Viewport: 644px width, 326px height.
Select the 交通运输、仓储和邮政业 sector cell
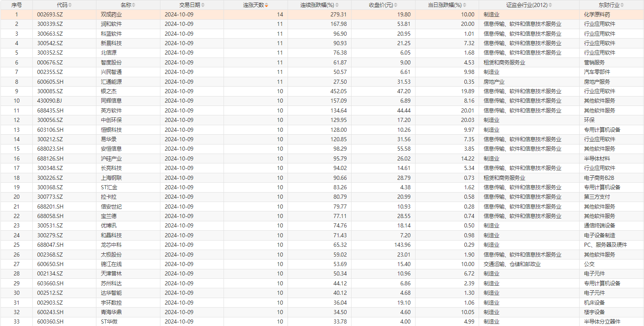pyautogui.click(x=512, y=264)
